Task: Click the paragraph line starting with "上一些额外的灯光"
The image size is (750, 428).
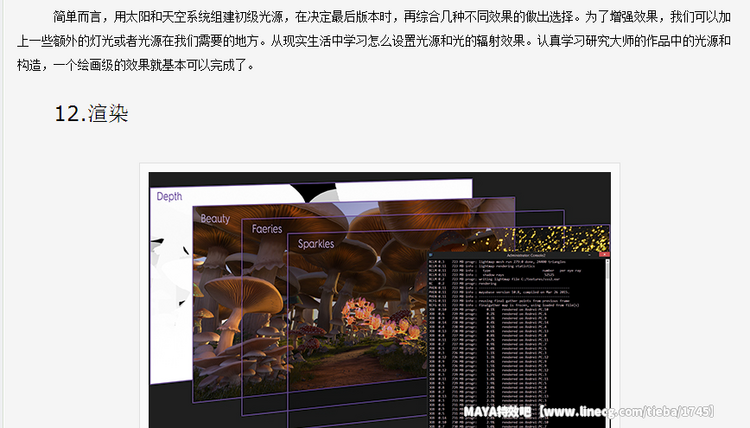Action: click(x=374, y=41)
